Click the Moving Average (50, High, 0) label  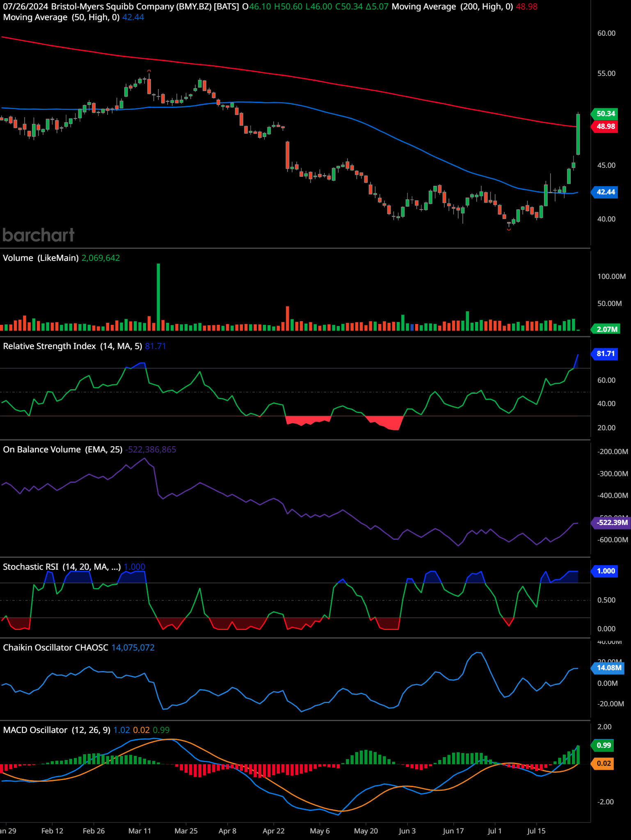click(61, 17)
